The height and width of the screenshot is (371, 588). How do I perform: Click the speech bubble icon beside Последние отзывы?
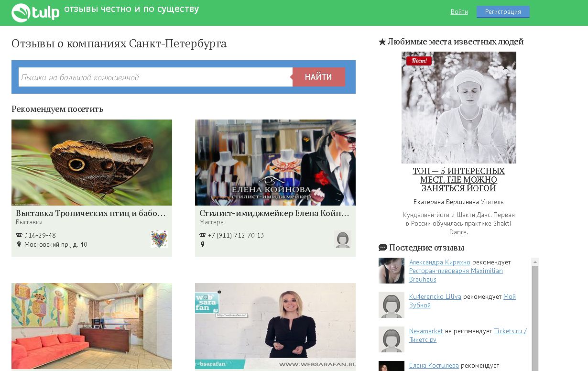pos(382,248)
